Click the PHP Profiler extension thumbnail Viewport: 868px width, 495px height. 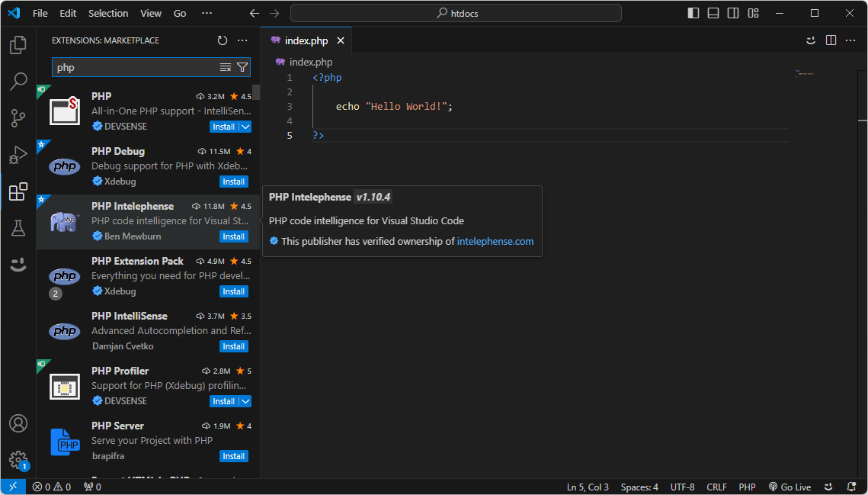tap(65, 387)
